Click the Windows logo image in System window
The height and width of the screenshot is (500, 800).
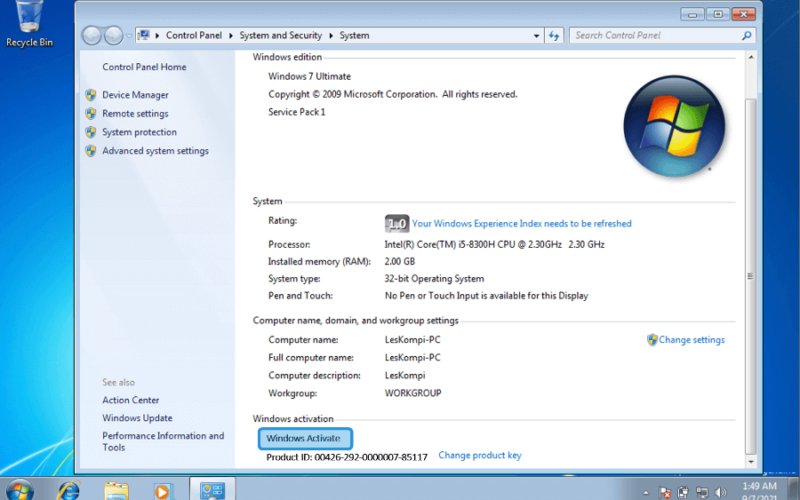[674, 126]
